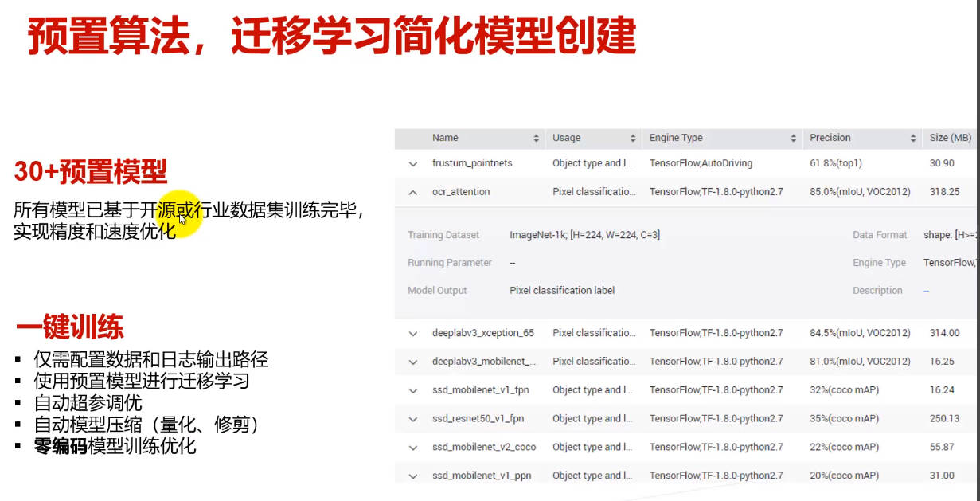Expand the frustum_pointnets row chevron
Image resolution: width=980 pixels, height=501 pixels.
pos(412,164)
